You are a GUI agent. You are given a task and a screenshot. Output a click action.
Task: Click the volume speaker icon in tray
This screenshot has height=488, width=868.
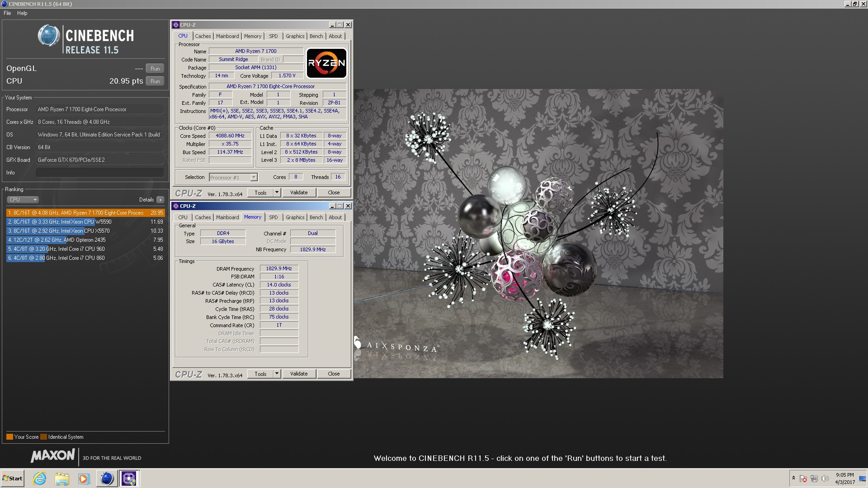point(825,479)
